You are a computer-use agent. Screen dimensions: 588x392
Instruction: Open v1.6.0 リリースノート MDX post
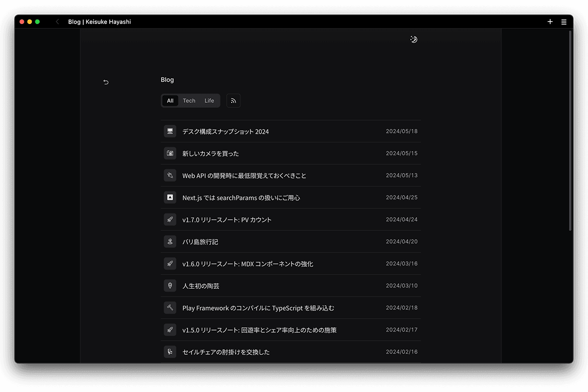click(247, 264)
